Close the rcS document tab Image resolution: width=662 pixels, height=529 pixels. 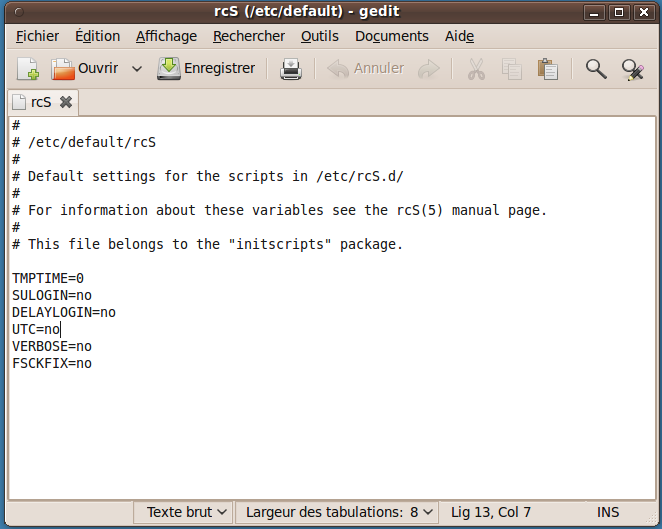[66, 102]
